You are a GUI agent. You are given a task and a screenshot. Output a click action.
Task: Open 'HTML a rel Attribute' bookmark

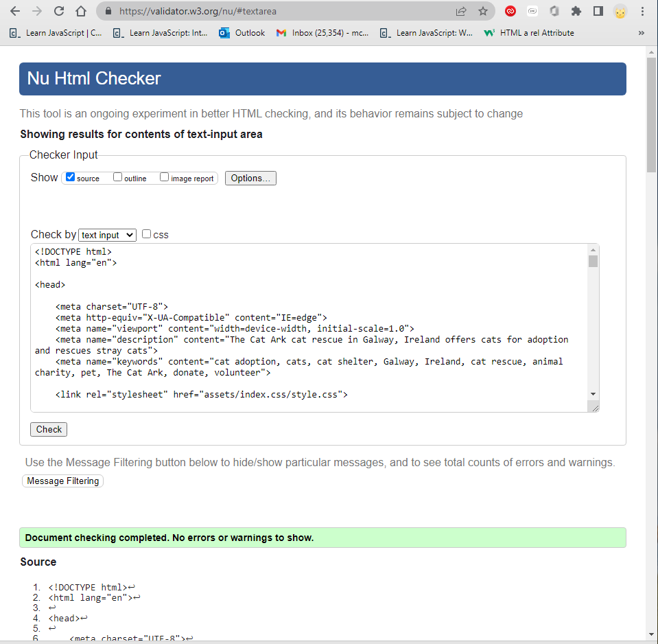529,33
